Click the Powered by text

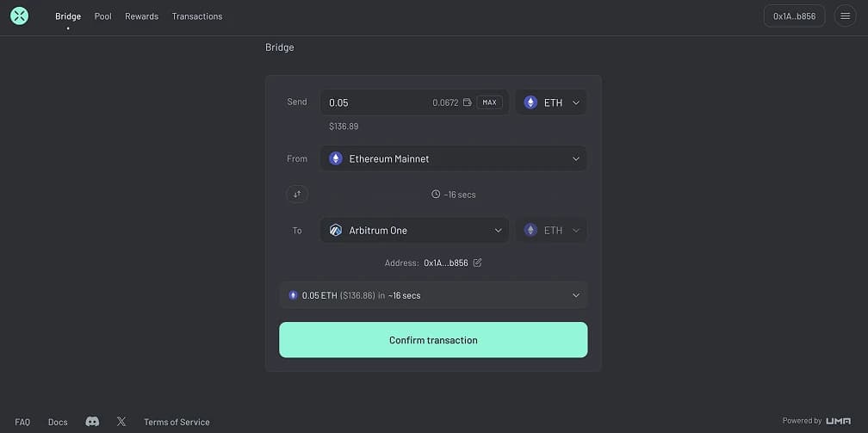click(803, 421)
